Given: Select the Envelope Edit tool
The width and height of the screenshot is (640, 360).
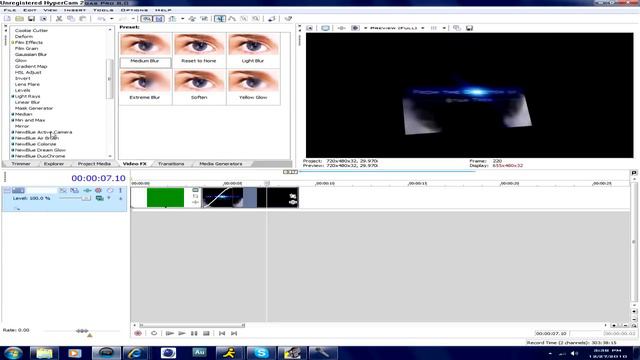Looking at the screenshot, I should [232, 19].
